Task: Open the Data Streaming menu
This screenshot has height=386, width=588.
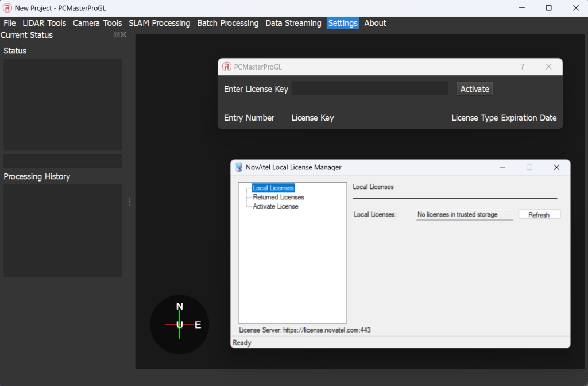Action: tap(293, 23)
